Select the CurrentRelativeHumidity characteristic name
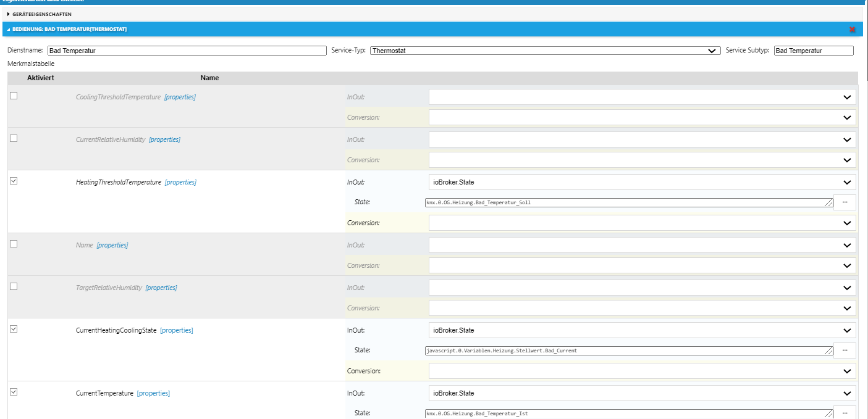The width and height of the screenshot is (868, 419). pyautogui.click(x=111, y=139)
